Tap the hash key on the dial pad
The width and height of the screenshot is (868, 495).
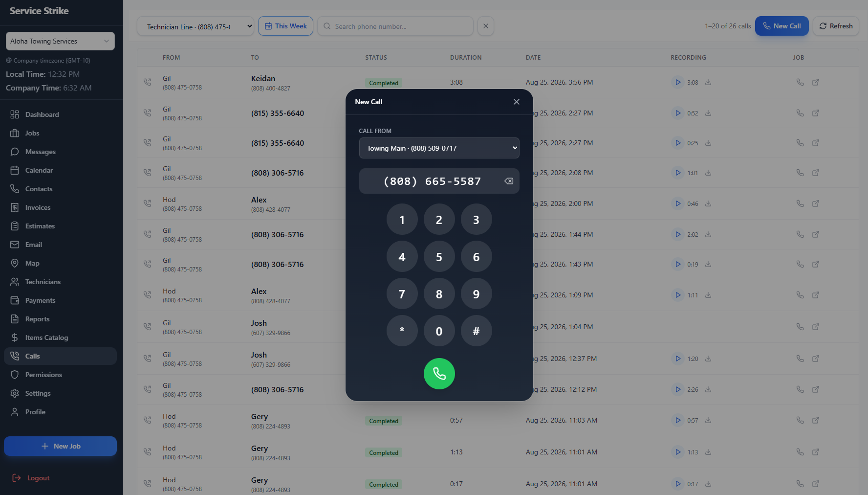(476, 331)
